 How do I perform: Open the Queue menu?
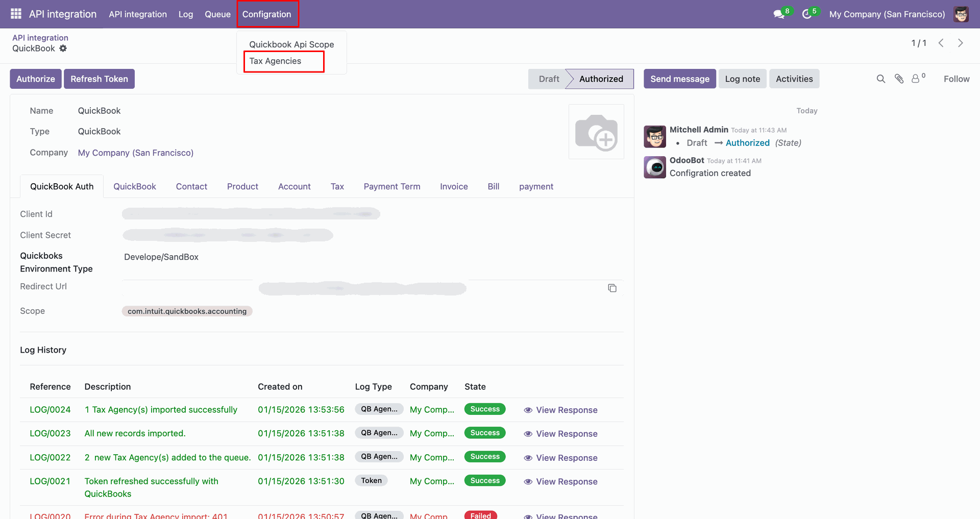pyautogui.click(x=217, y=14)
